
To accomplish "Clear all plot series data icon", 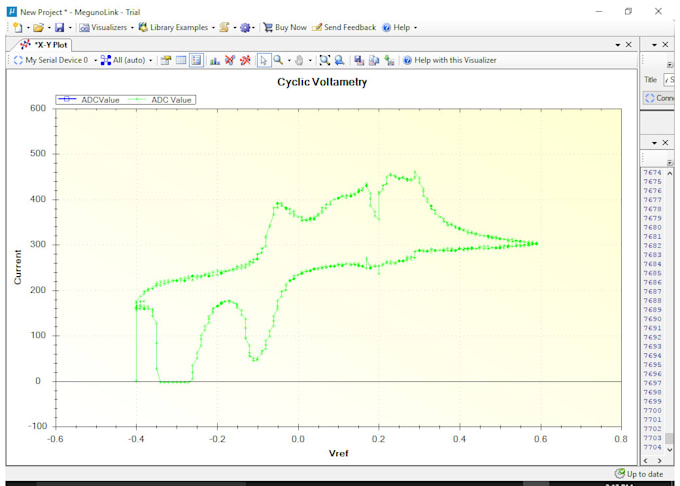I will [x=230, y=61].
